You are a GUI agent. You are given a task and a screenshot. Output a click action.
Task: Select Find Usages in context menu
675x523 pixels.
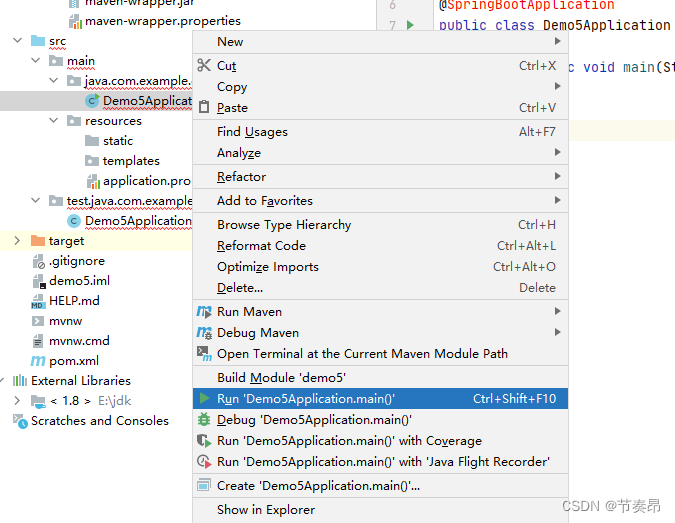[380, 132]
